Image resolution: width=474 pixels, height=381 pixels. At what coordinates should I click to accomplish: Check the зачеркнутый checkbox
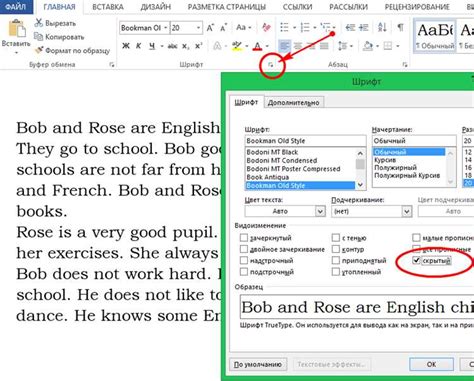pyautogui.click(x=244, y=238)
